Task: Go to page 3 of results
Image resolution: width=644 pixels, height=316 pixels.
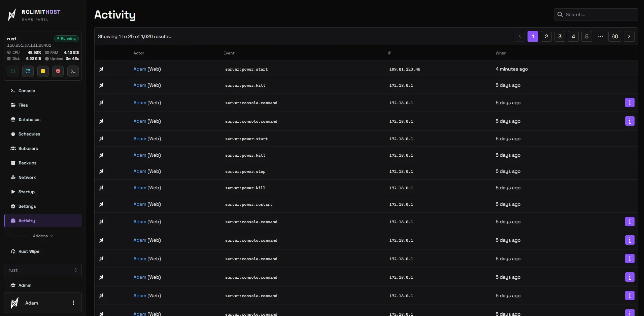Action: pyautogui.click(x=560, y=36)
